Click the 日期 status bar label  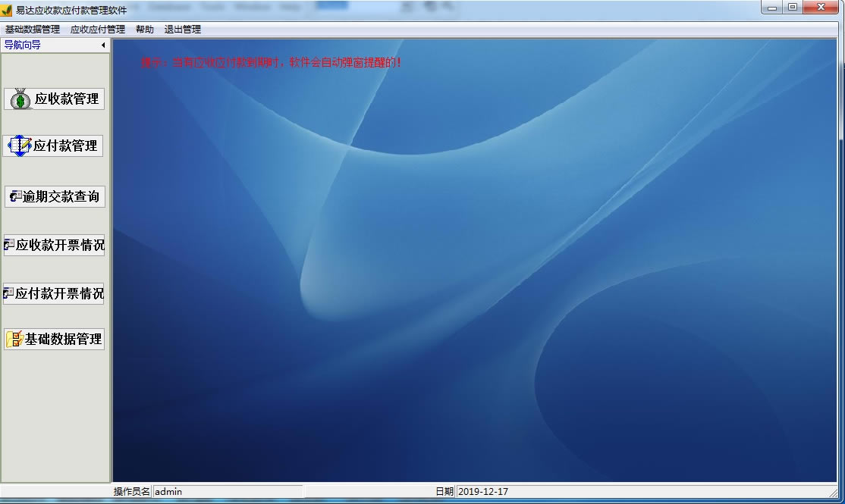click(x=444, y=492)
